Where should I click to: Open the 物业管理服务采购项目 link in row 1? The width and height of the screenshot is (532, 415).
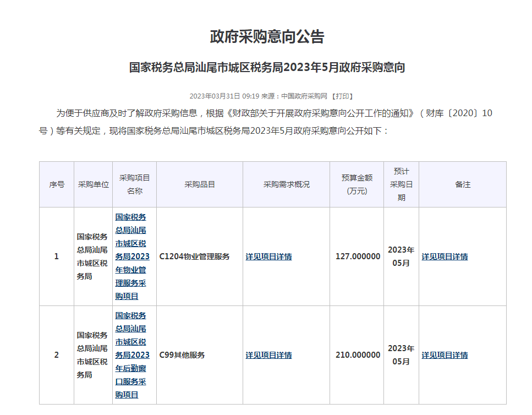(132, 256)
